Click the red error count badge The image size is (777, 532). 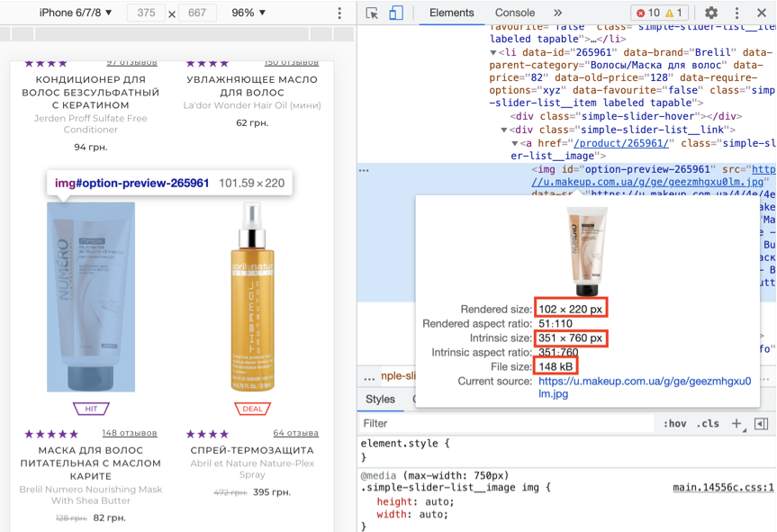pyautogui.click(x=647, y=14)
